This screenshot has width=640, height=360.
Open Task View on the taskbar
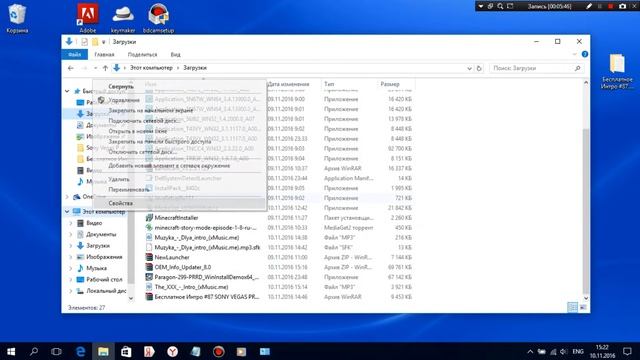click(x=56, y=351)
